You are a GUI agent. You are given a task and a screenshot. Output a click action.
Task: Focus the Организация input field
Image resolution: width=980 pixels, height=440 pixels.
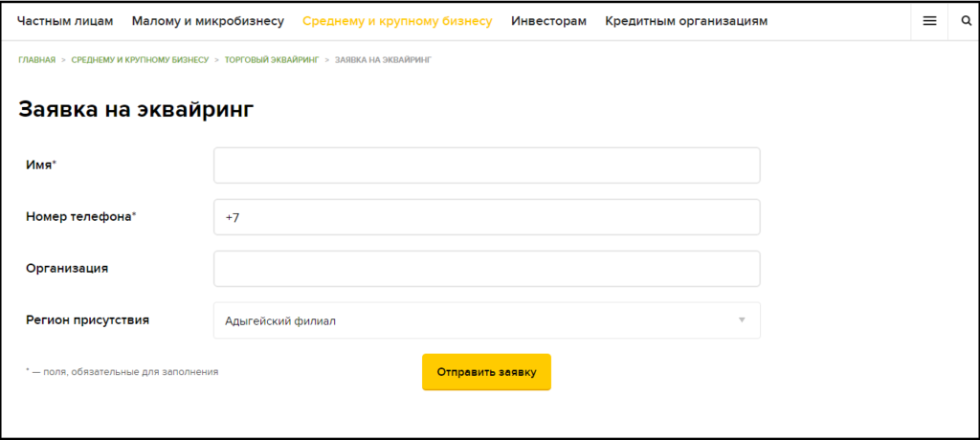(x=487, y=269)
